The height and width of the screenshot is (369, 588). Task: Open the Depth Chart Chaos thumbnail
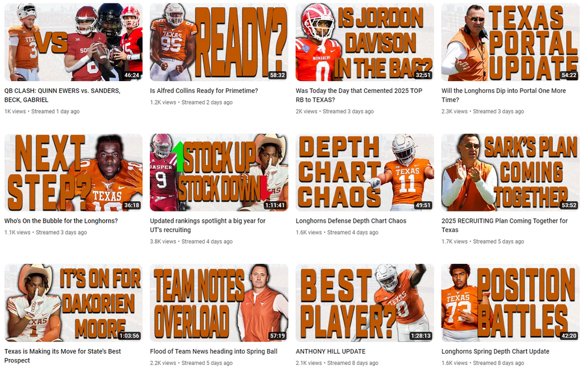pyautogui.click(x=365, y=172)
